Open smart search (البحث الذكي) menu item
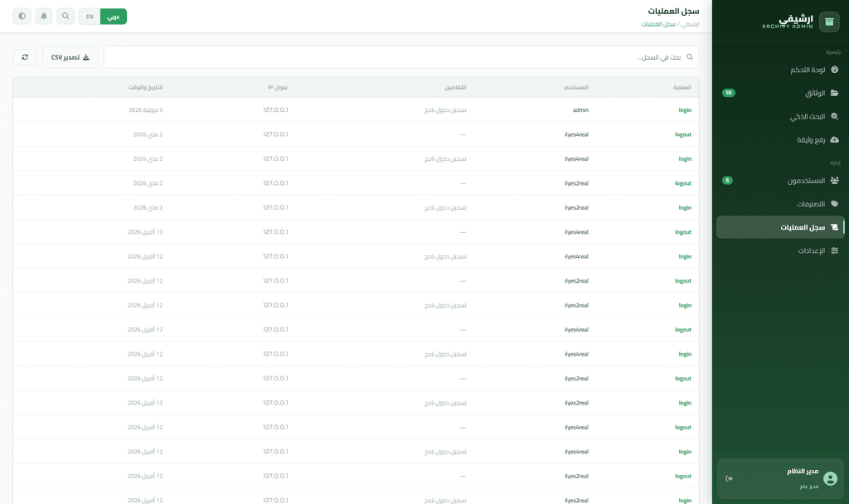Viewport: 849px width, 504px height. pos(780,116)
